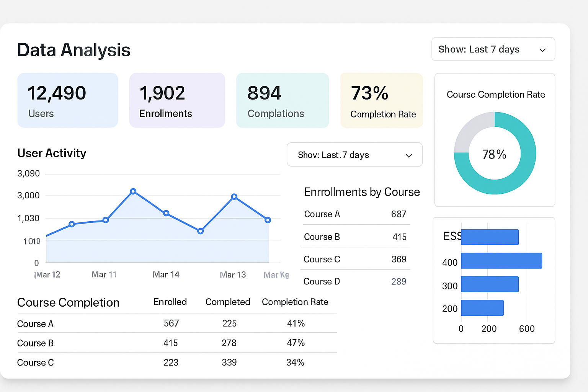588x392 pixels.
Task: Click the Mar 14 label on chart axis
Action: (166, 274)
